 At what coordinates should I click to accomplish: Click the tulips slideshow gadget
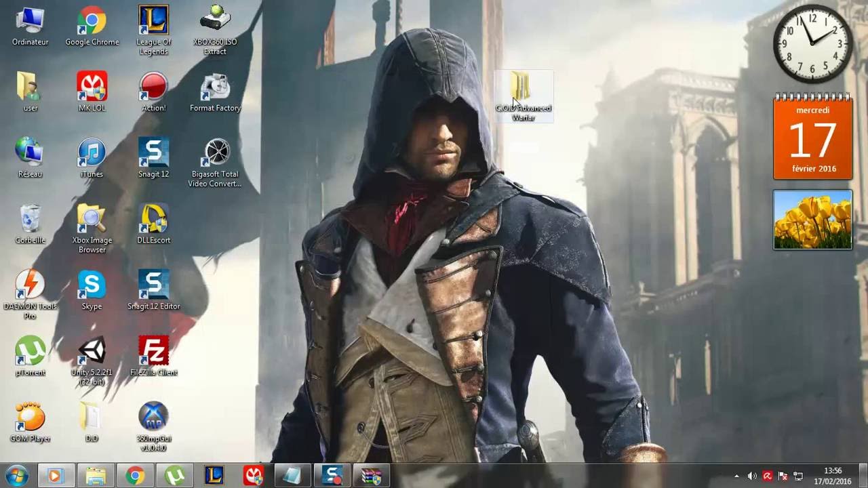click(812, 220)
